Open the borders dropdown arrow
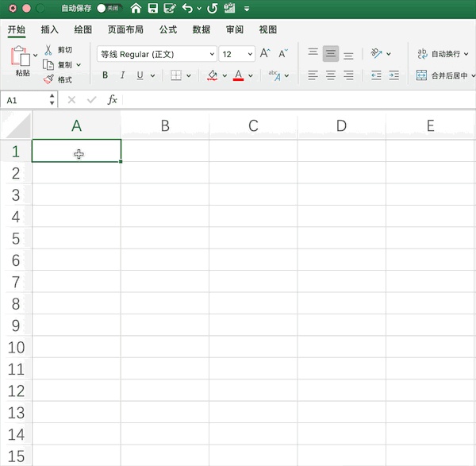Image resolution: width=476 pixels, height=466 pixels. [x=189, y=75]
